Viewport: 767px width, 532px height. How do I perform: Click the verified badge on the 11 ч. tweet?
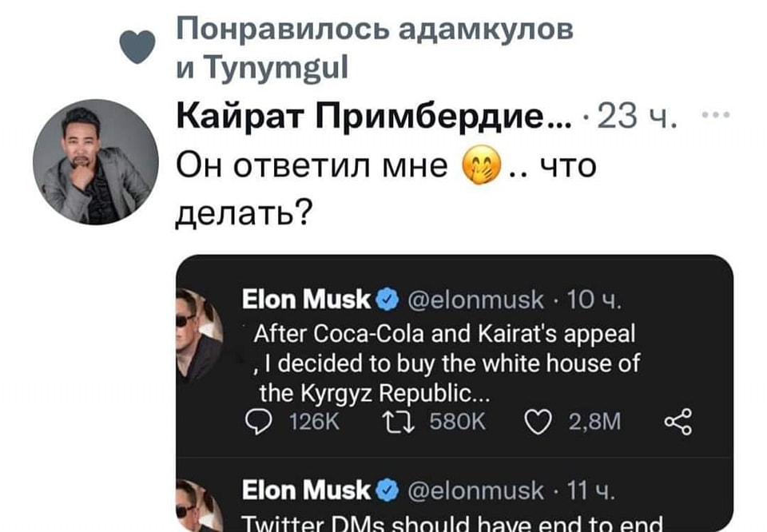point(384,488)
